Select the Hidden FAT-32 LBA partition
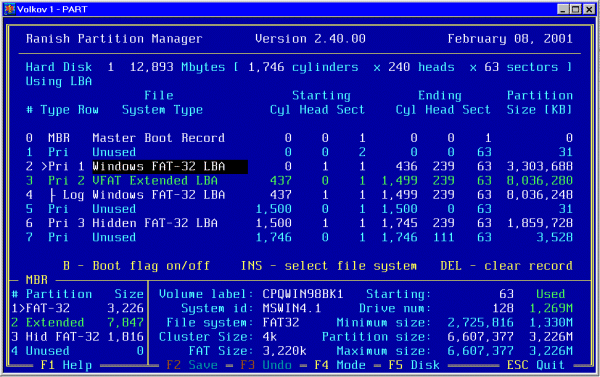The image size is (600, 377). (x=299, y=223)
